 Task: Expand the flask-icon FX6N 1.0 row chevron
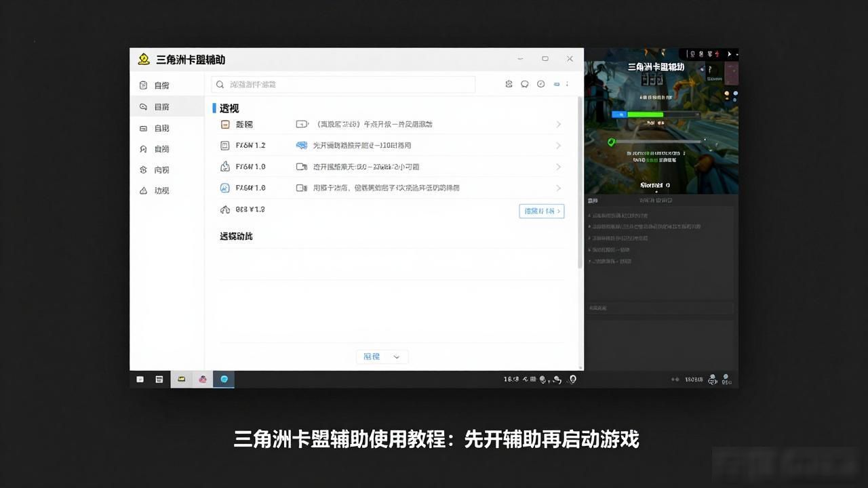click(x=559, y=167)
